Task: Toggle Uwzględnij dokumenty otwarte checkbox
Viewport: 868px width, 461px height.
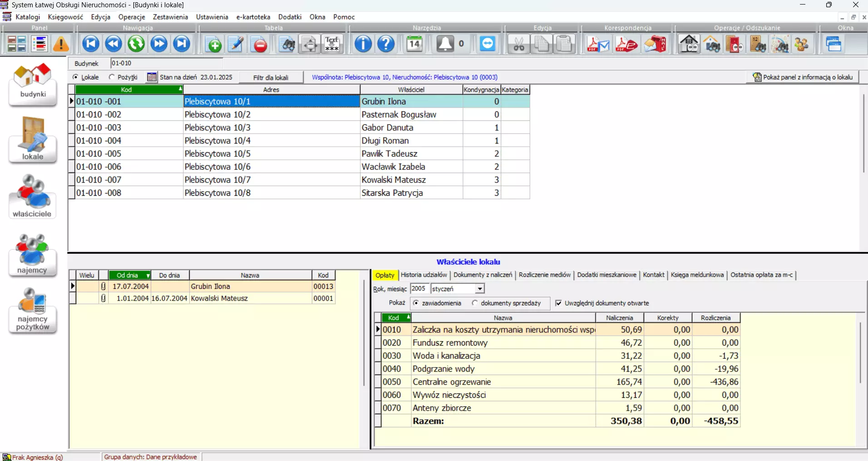Action: (559, 303)
